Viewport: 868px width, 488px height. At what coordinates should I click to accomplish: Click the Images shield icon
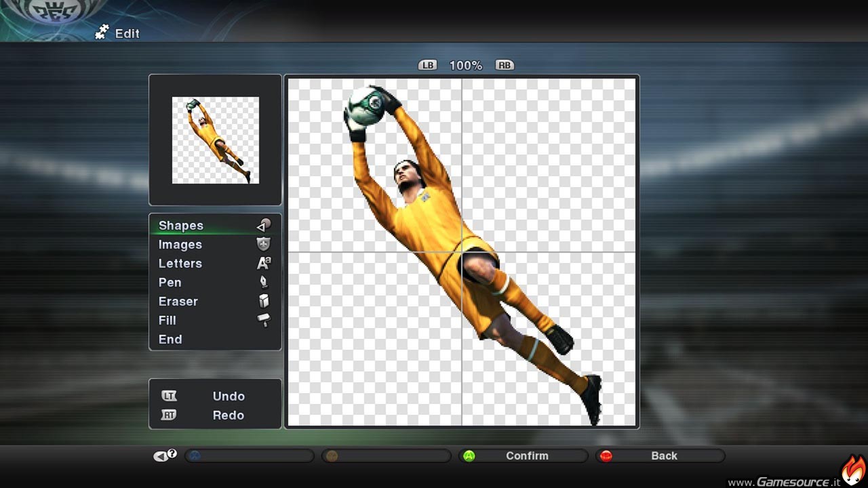click(x=264, y=244)
